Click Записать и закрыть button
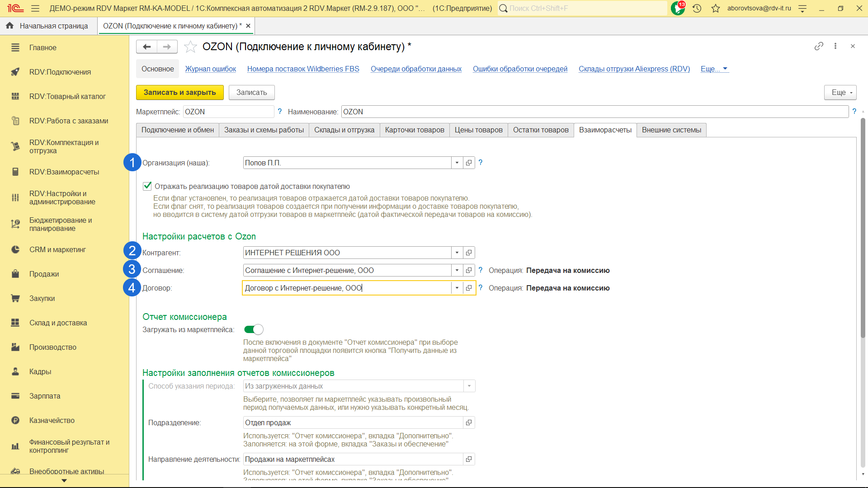The width and height of the screenshot is (868, 488). point(179,92)
